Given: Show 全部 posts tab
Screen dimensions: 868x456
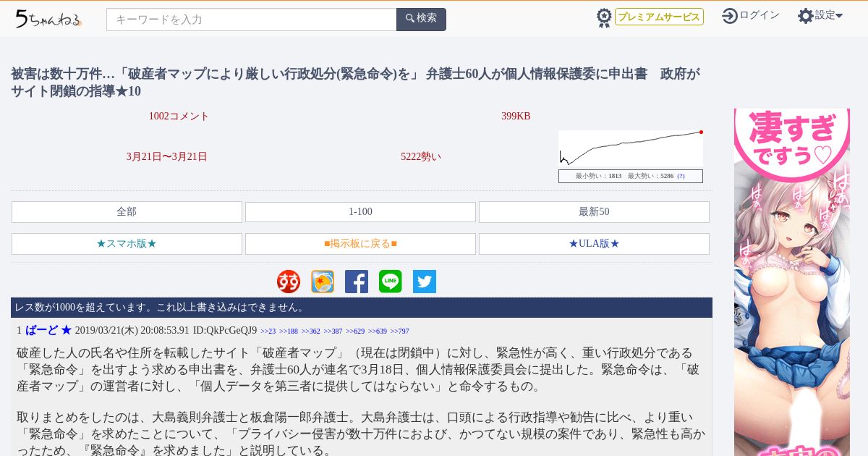Looking at the screenshot, I should point(127,212).
